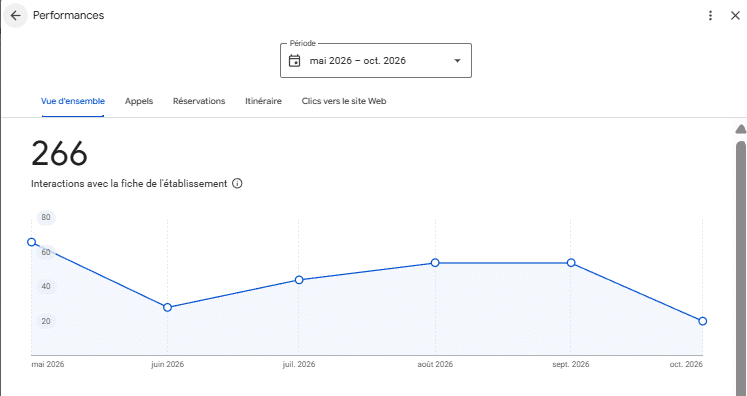This screenshot has height=396, width=747.
Task: Click the 266 interactions total
Action: [60, 153]
